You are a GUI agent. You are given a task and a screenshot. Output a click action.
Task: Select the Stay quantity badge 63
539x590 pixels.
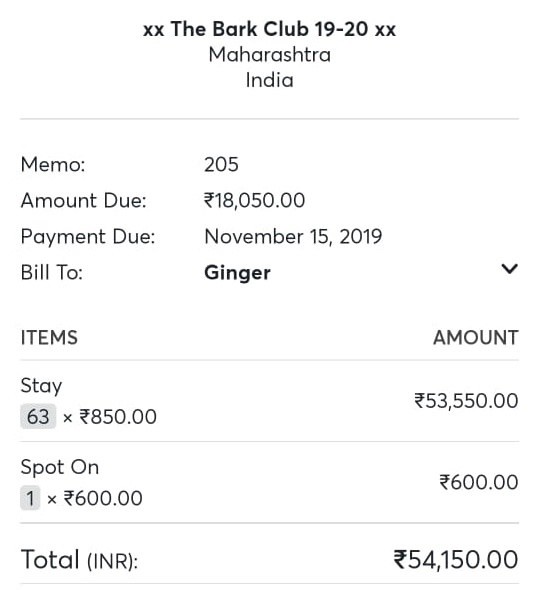click(38, 417)
